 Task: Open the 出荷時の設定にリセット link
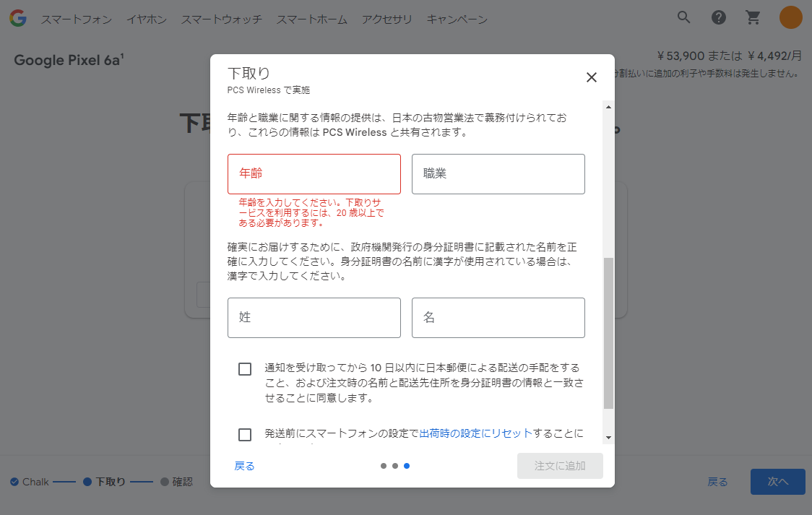[476, 433]
